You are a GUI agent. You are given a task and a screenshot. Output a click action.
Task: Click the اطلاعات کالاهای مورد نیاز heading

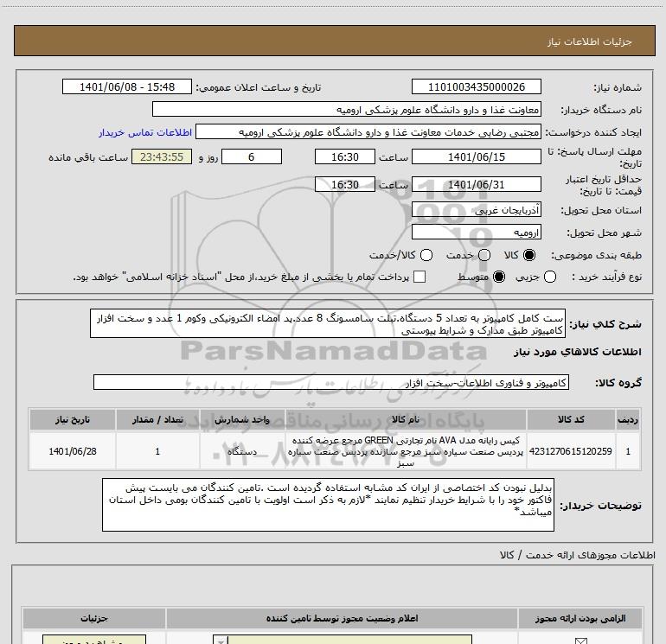click(x=577, y=352)
